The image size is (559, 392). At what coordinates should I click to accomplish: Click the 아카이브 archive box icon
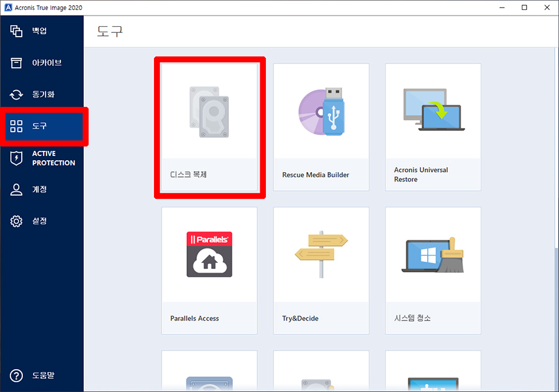click(16, 63)
